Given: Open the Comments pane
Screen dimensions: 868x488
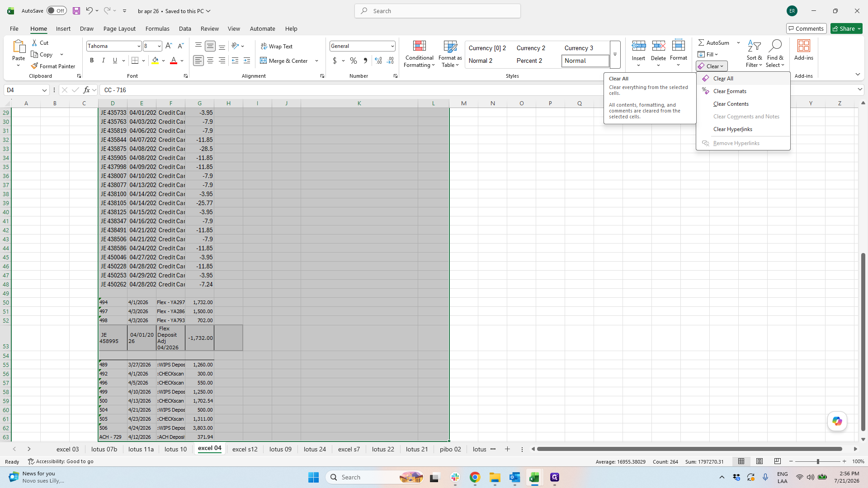Looking at the screenshot, I should click(x=807, y=28).
